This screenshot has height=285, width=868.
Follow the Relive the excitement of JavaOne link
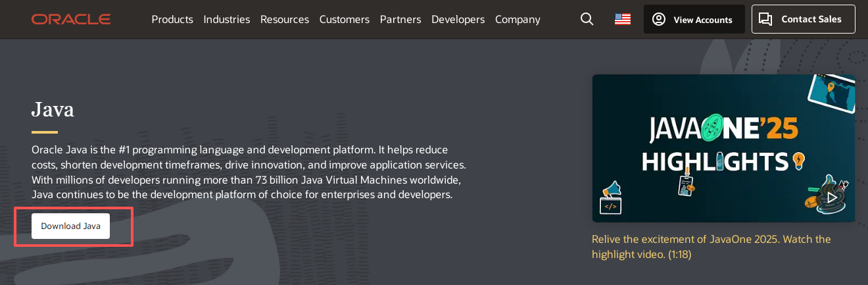pyautogui.click(x=711, y=246)
